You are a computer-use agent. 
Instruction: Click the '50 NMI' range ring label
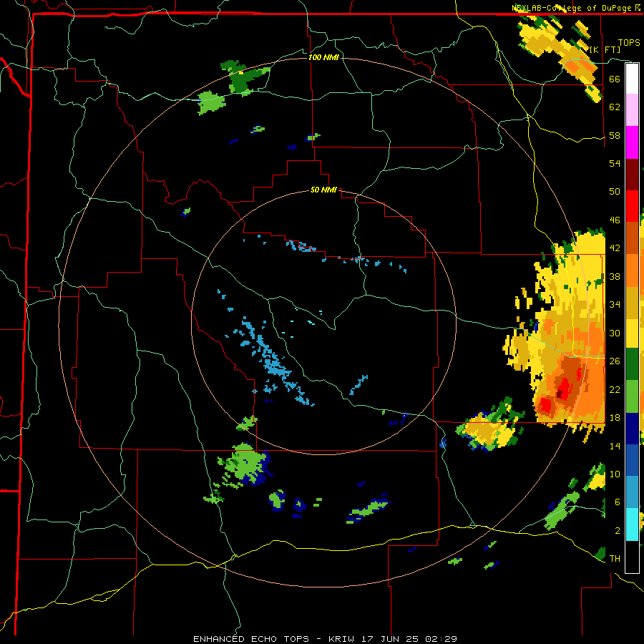323,190
